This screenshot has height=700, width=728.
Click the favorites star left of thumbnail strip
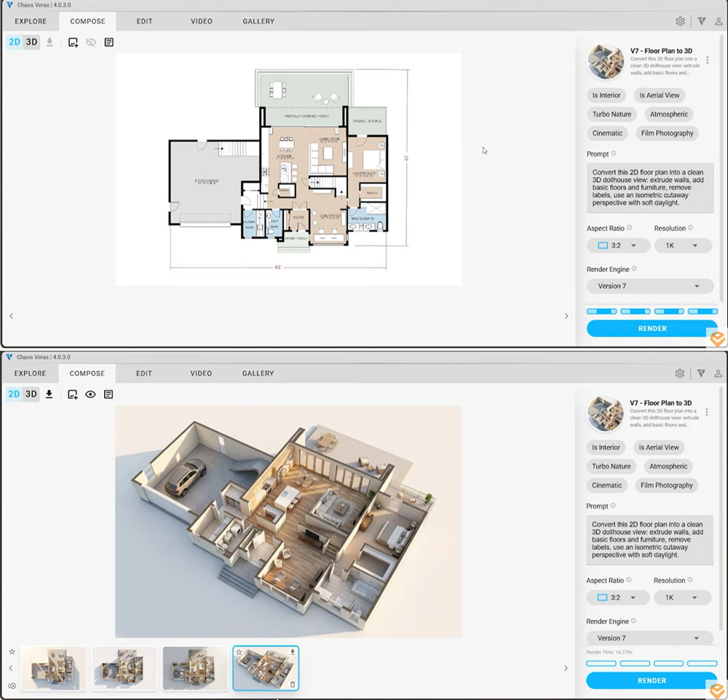coord(12,652)
